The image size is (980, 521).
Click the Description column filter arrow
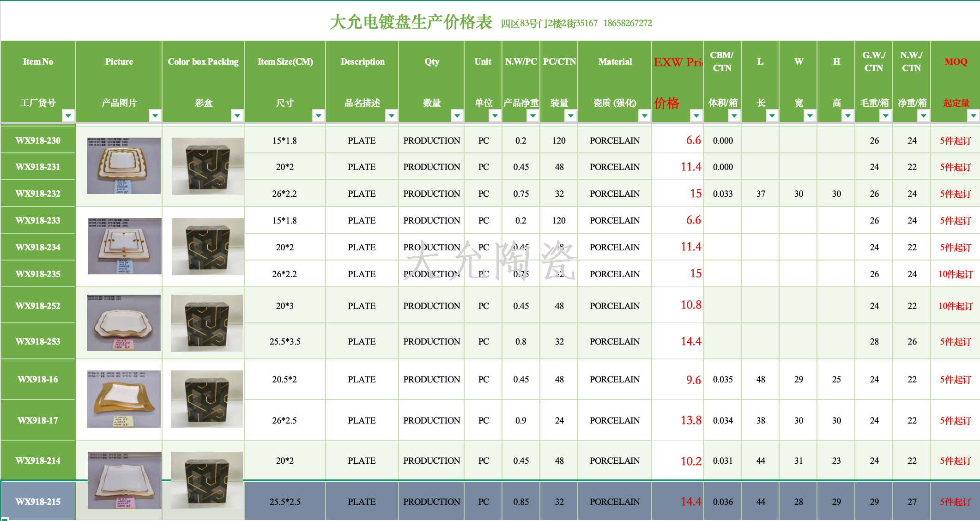click(x=392, y=115)
